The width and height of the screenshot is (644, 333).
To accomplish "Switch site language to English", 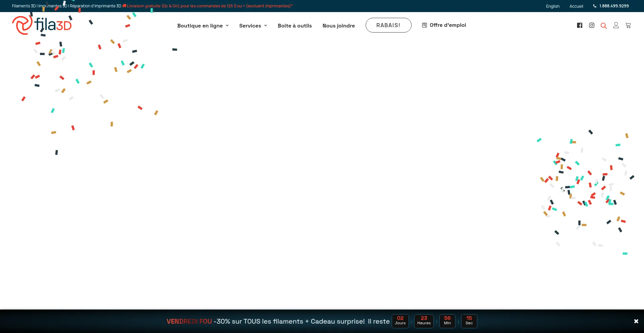I will (x=552, y=6).
